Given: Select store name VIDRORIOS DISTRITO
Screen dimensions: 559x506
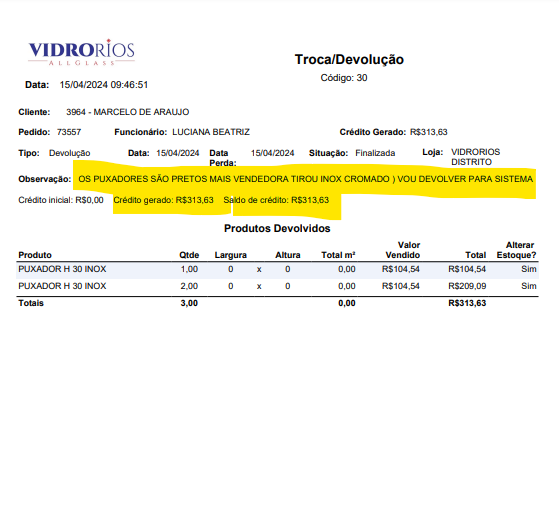Looking at the screenshot, I should 475,157.
